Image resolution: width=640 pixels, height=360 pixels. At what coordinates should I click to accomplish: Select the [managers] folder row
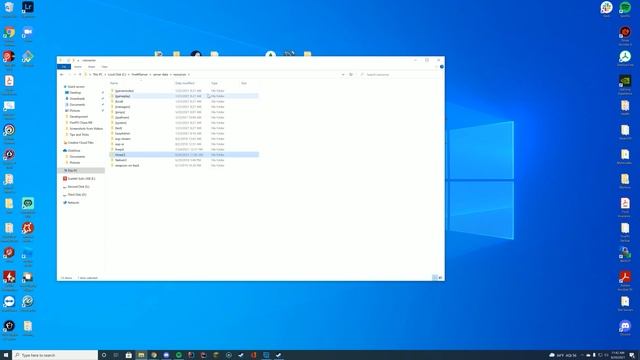(184, 107)
